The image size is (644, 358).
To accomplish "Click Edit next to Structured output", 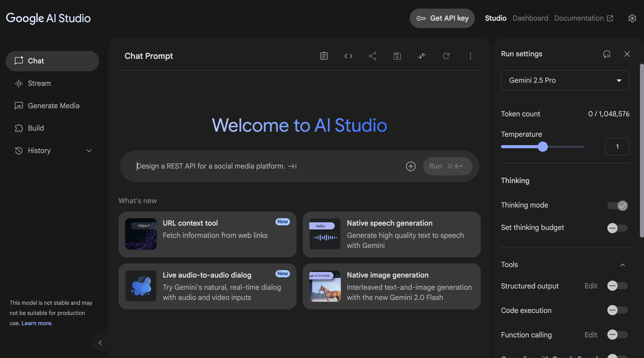I will pyautogui.click(x=591, y=286).
